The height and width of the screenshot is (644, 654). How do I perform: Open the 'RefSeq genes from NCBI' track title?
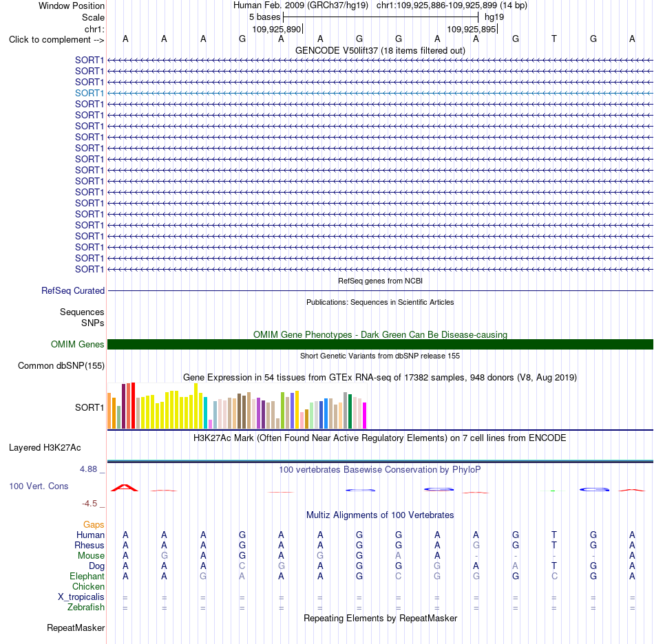click(x=380, y=281)
